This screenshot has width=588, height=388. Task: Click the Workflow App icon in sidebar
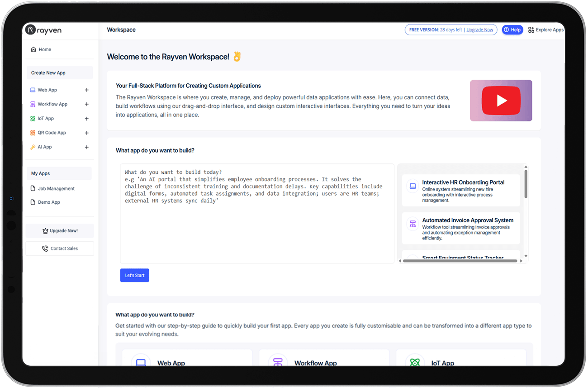pos(33,104)
